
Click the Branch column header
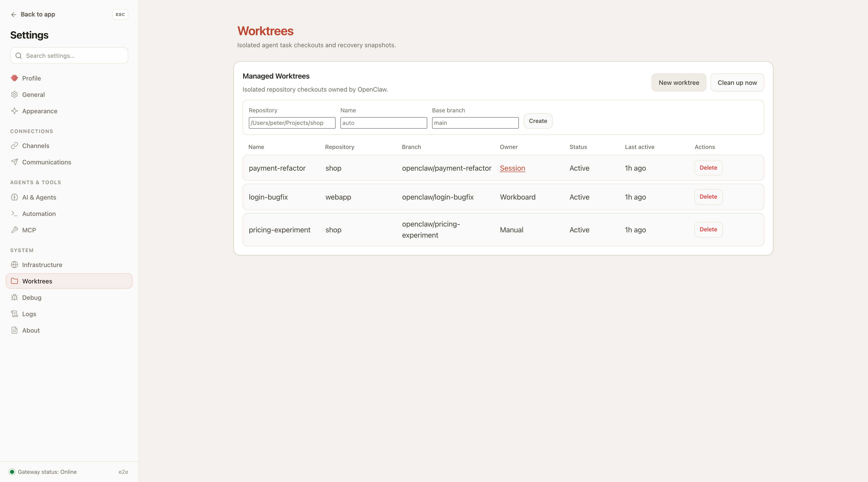point(411,147)
